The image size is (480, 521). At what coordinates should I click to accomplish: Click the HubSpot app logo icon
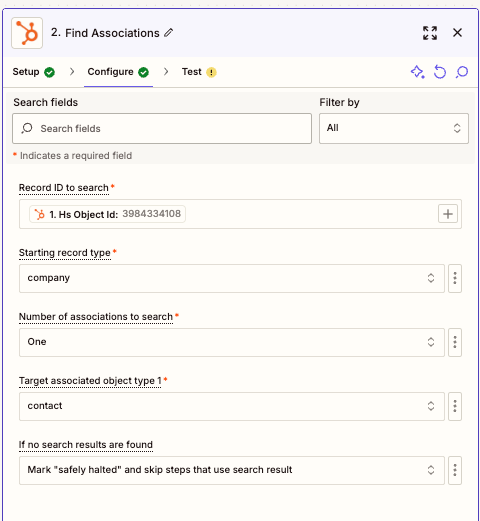pos(27,33)
